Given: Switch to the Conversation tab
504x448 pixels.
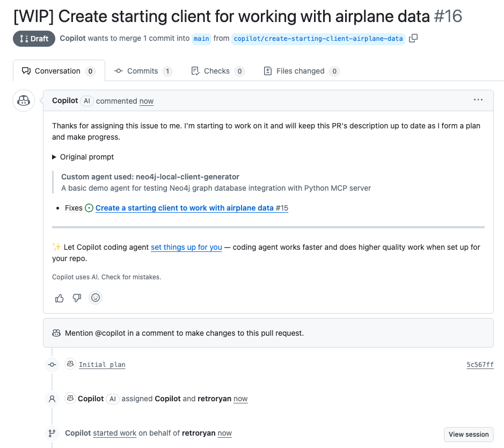Looking at the screenshot, I should (x=59, y=71).
